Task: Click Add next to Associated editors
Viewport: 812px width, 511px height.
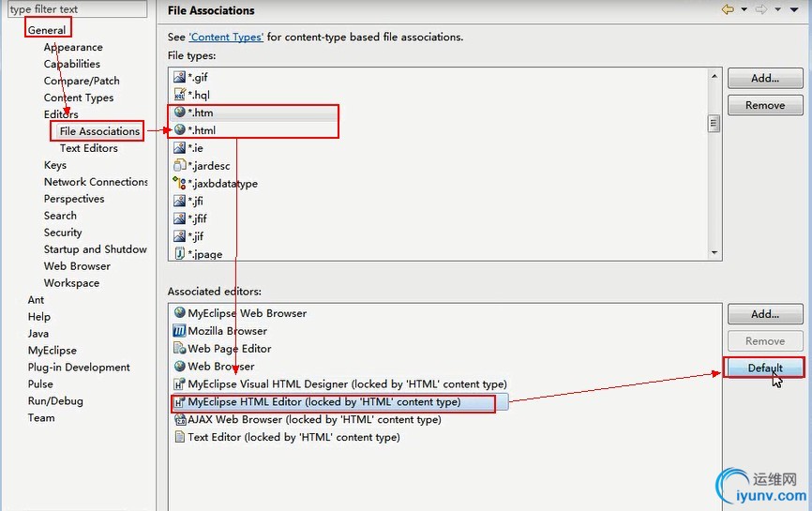Action: point(765,314)
